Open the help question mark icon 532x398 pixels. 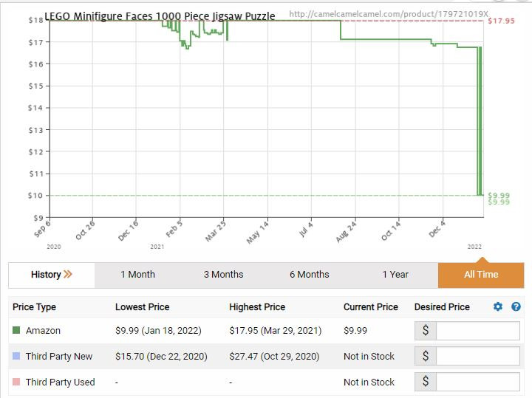point(516,306)
